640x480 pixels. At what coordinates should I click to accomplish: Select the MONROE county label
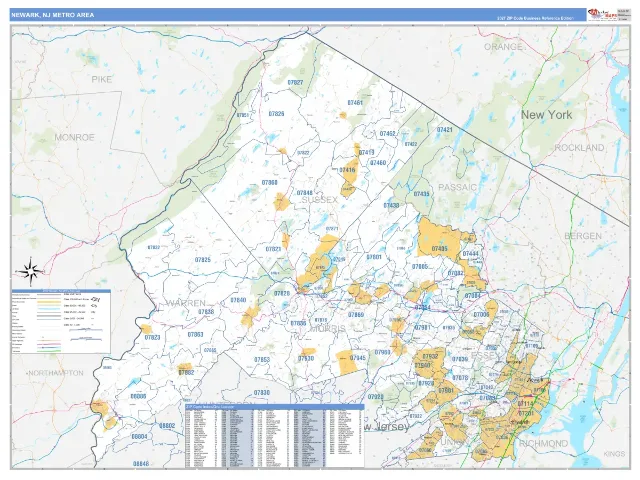tap(74, 137)
